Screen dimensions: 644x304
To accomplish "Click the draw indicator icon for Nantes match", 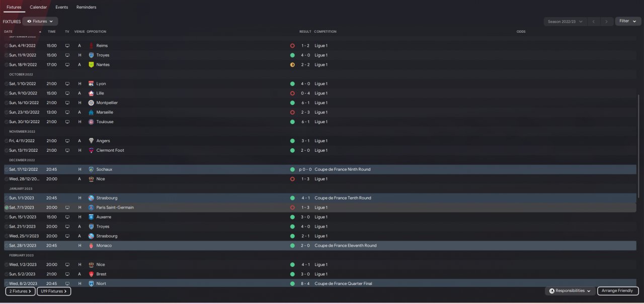I will pyautogui.click(x=292, y=65).
